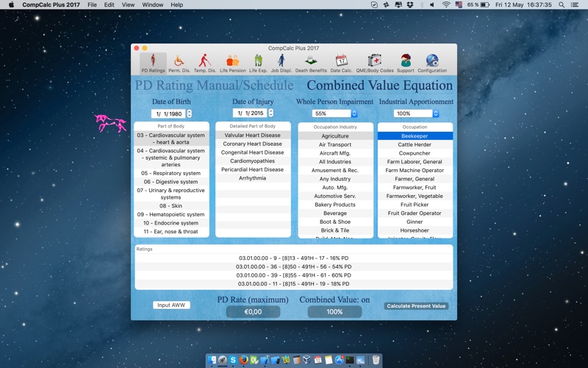
Task: Launch Skype from the dock
Action: pos(233,360)
